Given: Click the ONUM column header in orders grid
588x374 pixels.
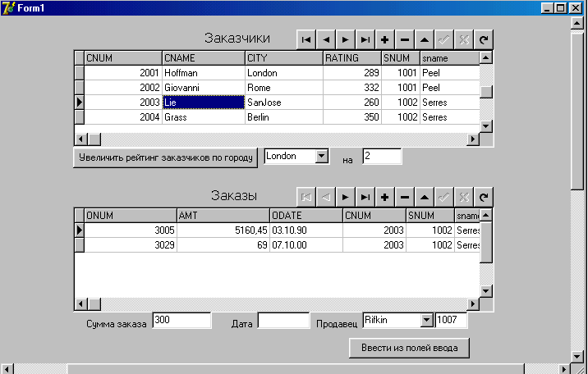Looking at the screenshot, I should [x=131, y=216].
